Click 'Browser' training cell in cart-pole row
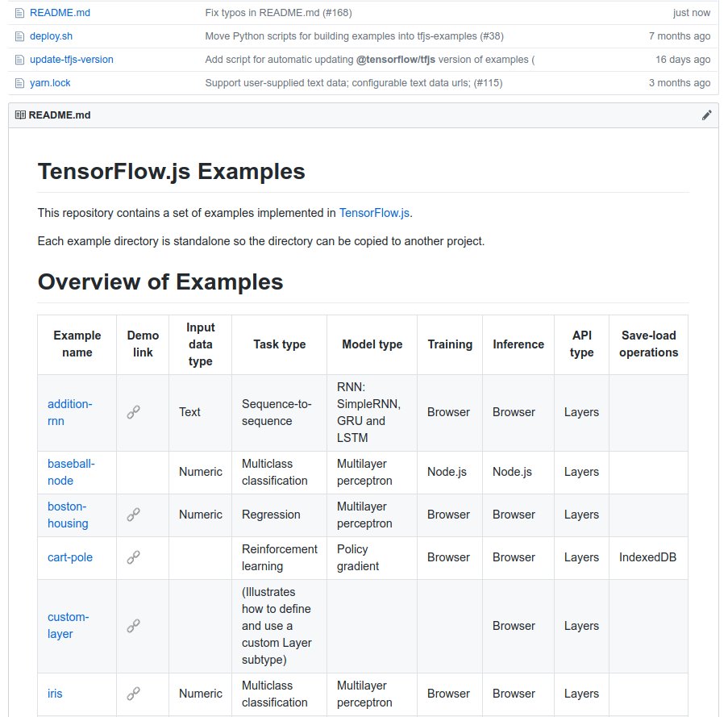Screen dimensions: 728x717 click(448, 557)
